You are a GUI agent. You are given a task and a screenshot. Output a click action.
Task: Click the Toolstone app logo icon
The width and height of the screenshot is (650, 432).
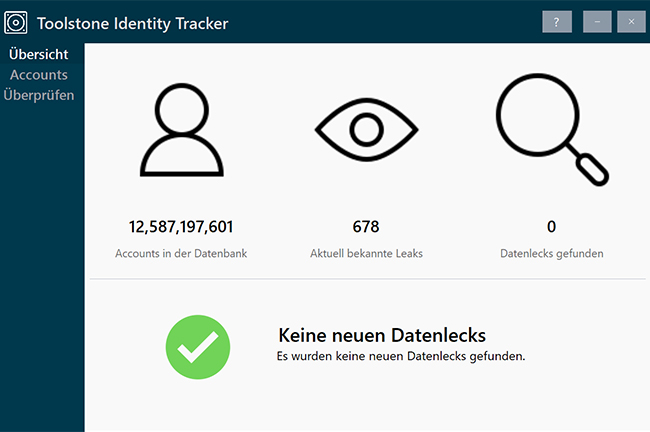(17, 22)
